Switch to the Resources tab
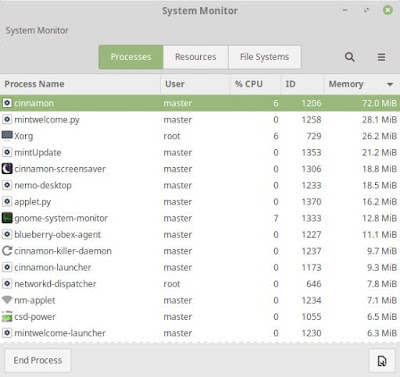400x377 pixels. [x=196, y=57]
